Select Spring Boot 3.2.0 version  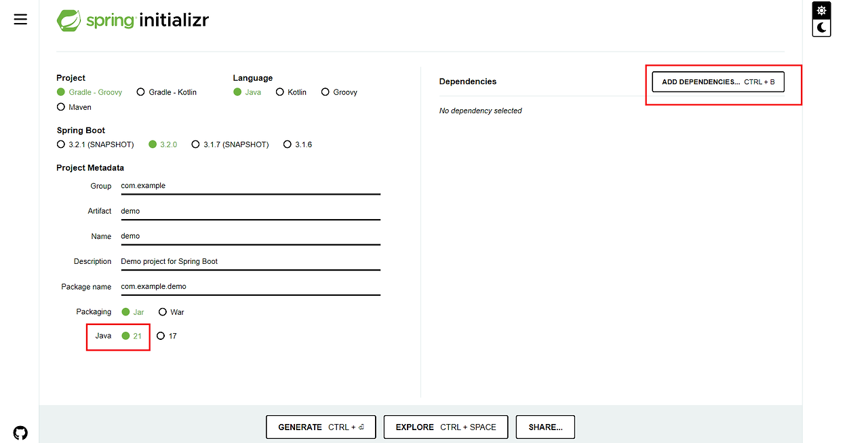click(163, 145)
